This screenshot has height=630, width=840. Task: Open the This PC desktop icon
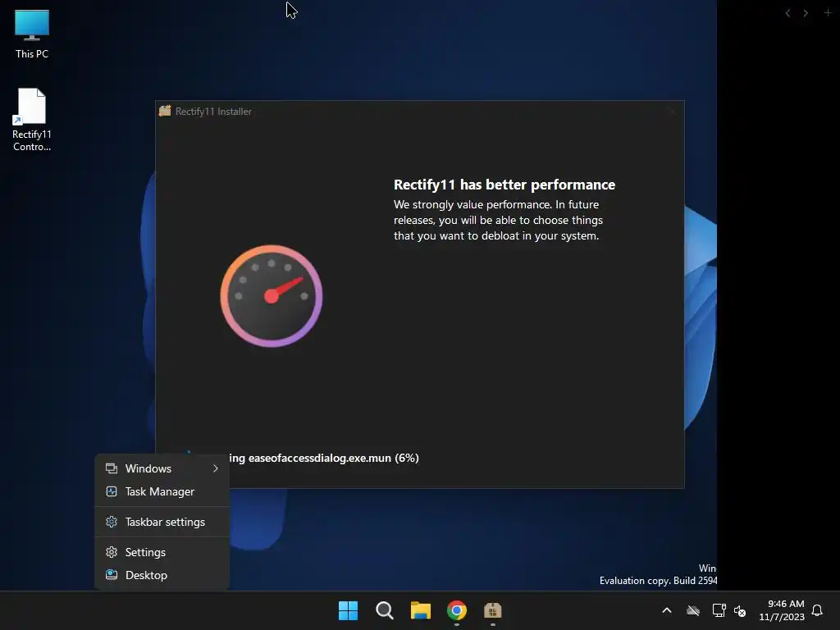click(32, 34)
